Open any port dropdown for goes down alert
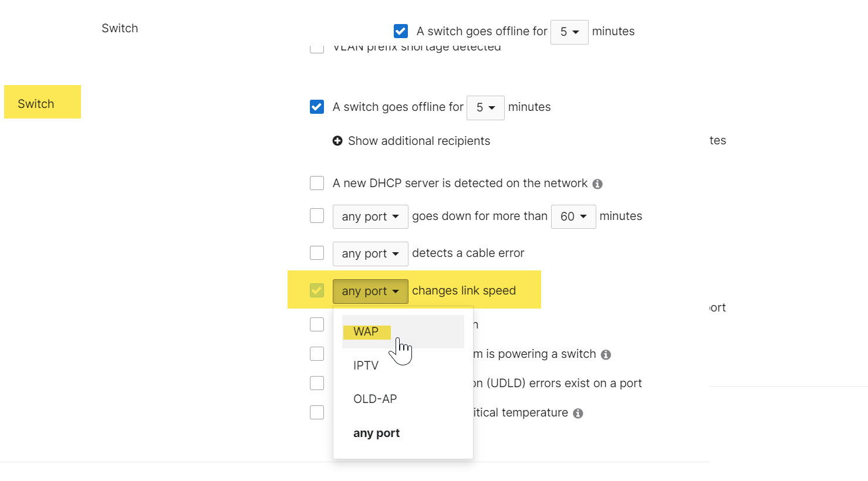The image size is (868, 481). pos(370,216)
